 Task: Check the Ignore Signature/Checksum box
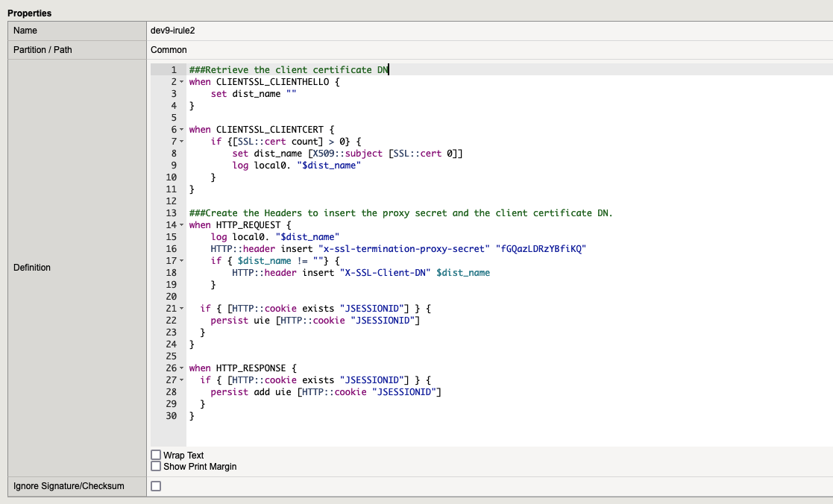click(x=156, y=486)
